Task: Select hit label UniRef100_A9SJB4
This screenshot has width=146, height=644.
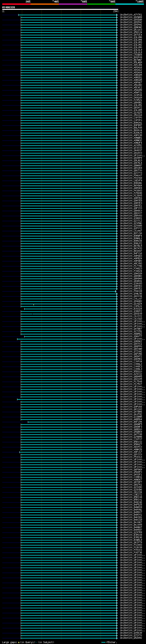Action: pos(131,65)
